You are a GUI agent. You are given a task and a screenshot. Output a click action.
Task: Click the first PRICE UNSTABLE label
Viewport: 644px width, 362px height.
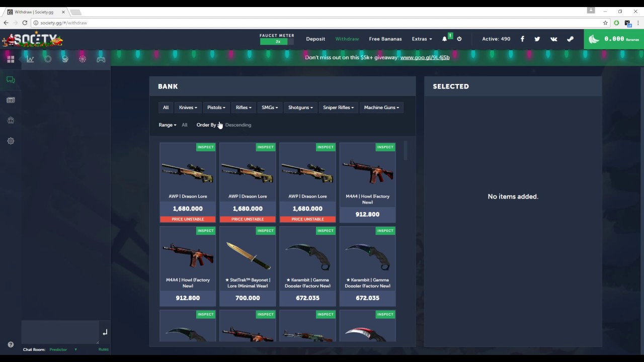188,219
